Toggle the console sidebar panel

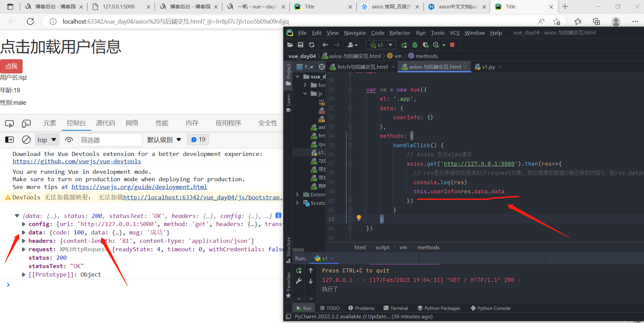[9, 139]
